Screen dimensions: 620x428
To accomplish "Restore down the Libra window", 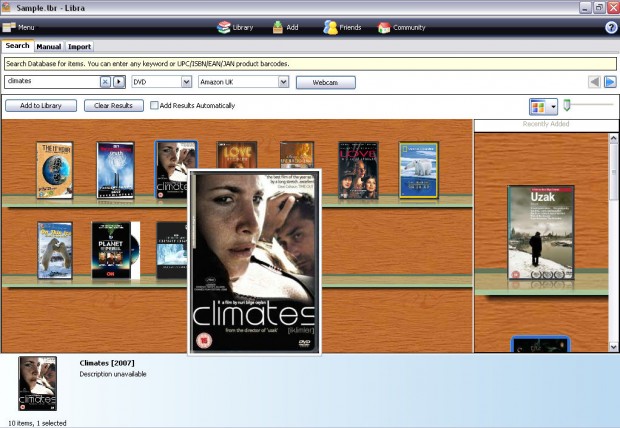I will click(599, 8).
